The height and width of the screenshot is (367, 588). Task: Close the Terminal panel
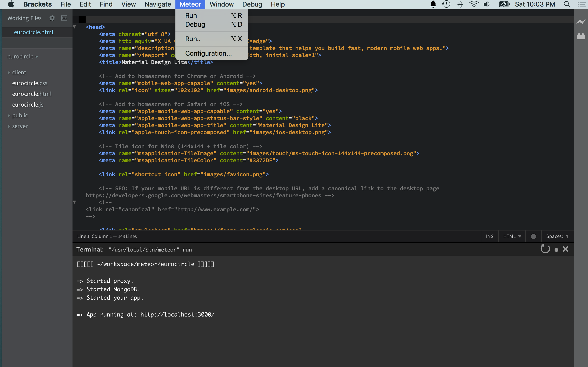pos(566,249)
